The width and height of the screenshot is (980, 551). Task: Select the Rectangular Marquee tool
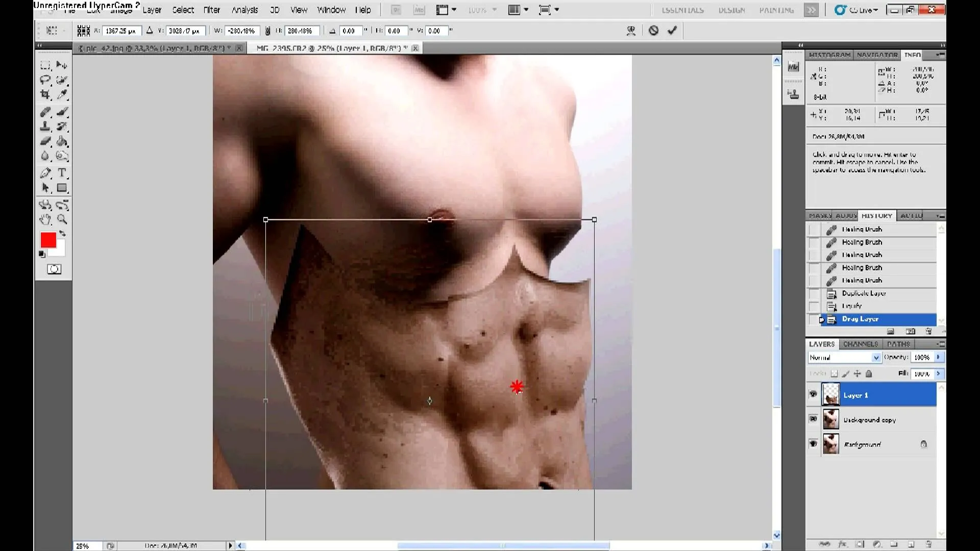(45, 65)
